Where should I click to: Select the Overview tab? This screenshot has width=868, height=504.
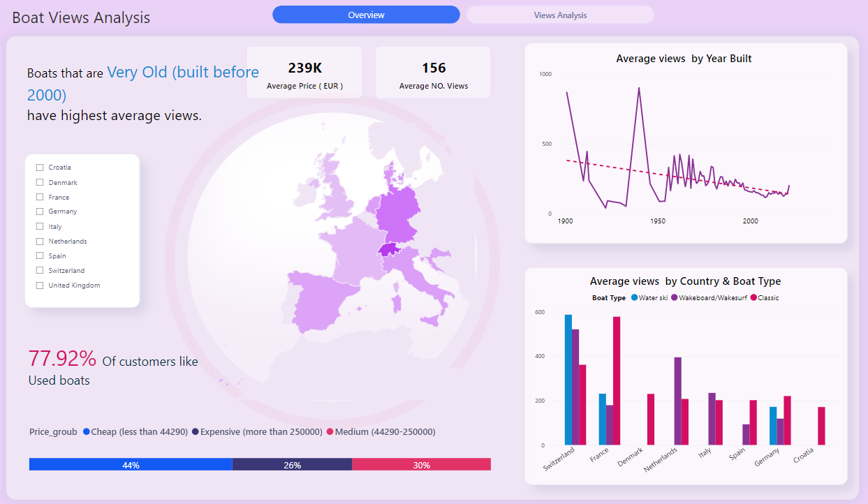coord(366,15)
